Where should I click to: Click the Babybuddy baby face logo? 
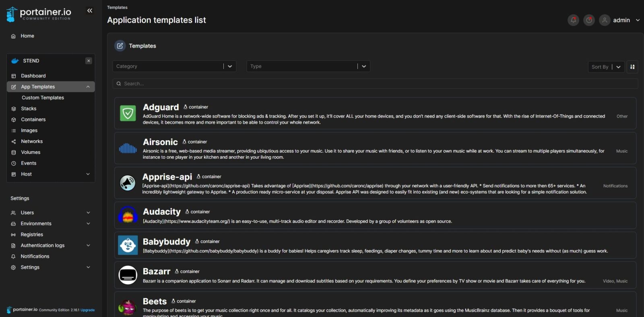pyautogui.click(x=128, y=245)
